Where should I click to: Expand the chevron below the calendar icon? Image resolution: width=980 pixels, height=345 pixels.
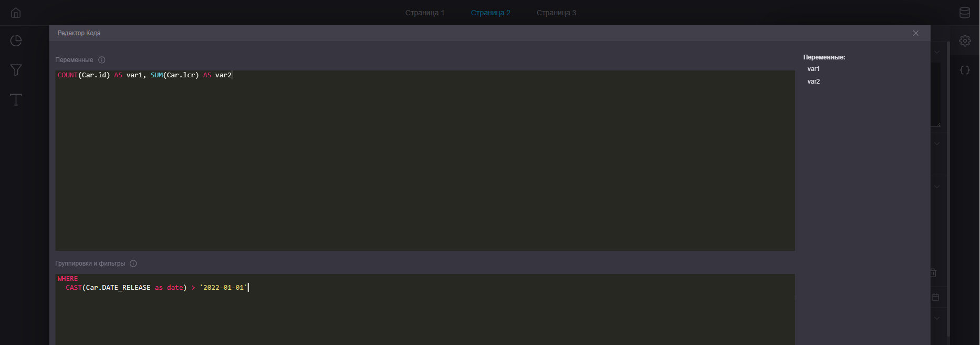click(937, 318)
